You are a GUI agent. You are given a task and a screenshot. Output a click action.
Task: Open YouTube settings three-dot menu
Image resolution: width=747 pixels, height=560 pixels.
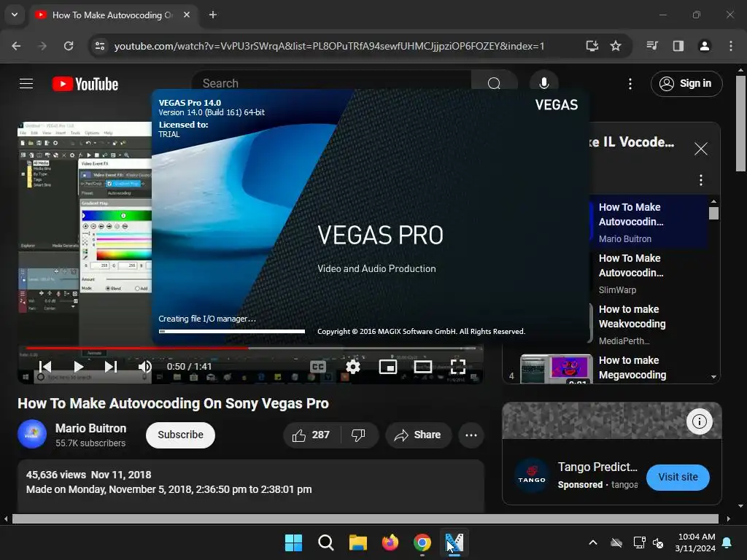630,84
